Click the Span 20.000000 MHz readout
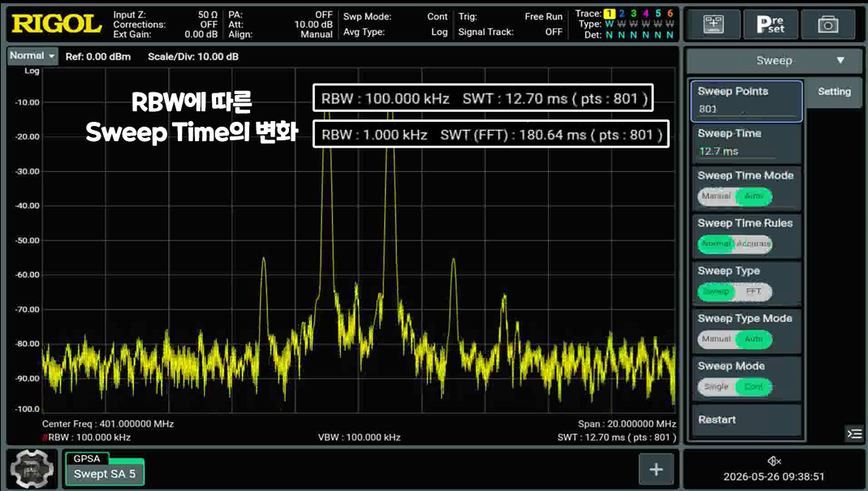This screenshot has width=868, height=491. point(627,424)
